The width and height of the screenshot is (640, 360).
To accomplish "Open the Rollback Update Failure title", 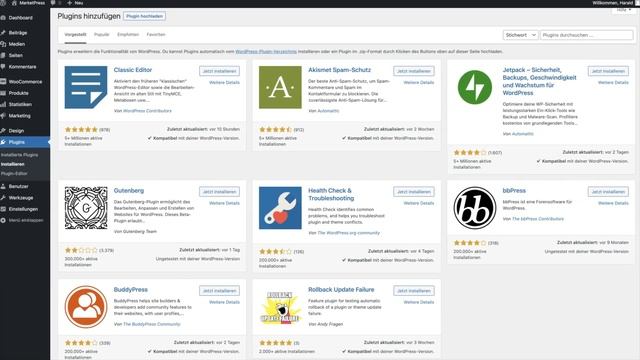I will pos(341,289).
